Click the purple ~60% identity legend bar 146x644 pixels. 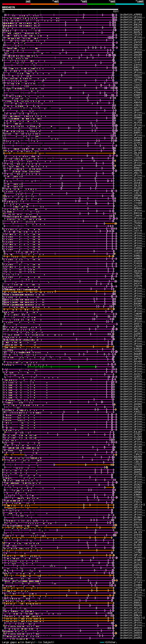click(x=73, y=4)
